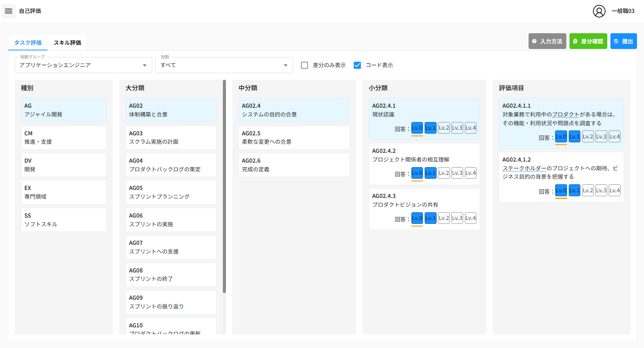Select AG03 スクラム実施の計画
This screenshot has width=644, height=348.
171,137
